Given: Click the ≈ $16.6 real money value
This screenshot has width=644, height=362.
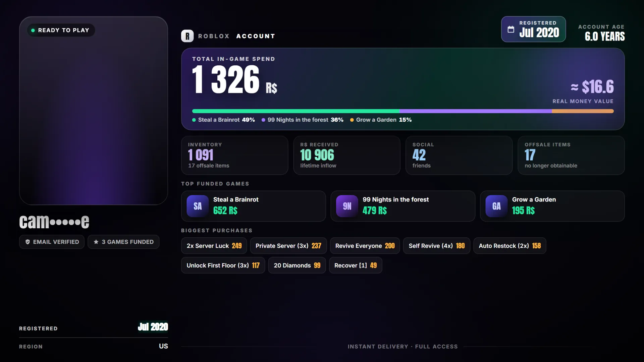Looking at the screenshot, I should pos(592,87).
